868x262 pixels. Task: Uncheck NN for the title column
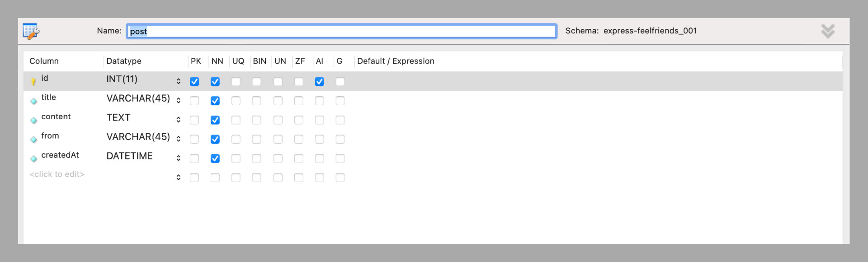pos(215,101)
